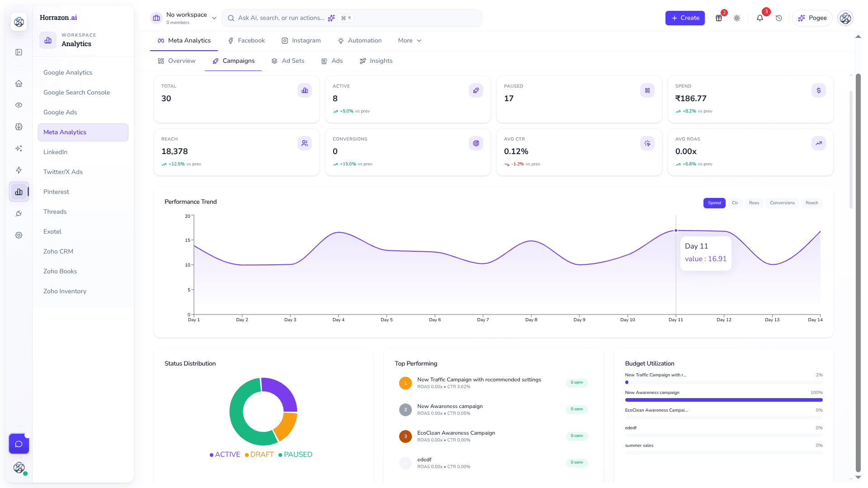Click the eye icon in the left rail

click(x=19, y=105)
